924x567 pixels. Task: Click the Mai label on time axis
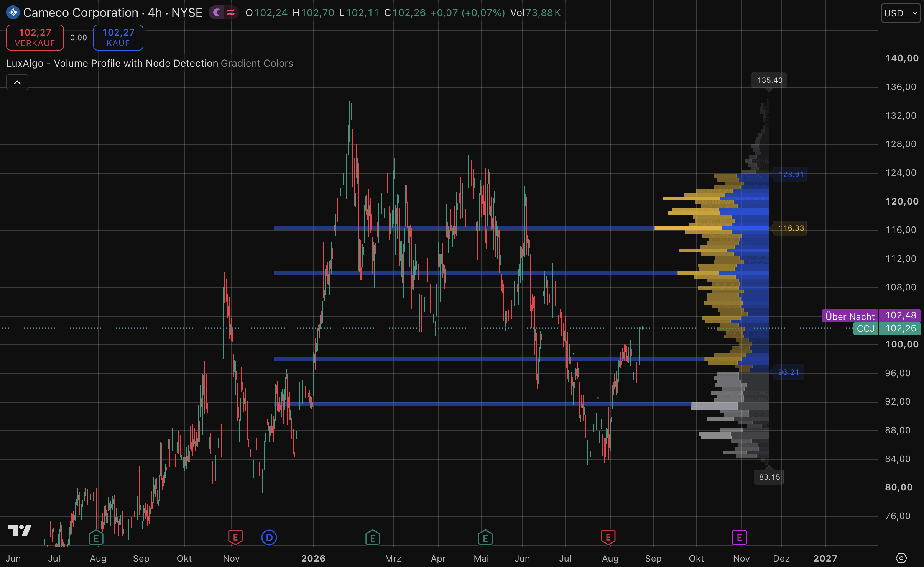pos(481,558)
